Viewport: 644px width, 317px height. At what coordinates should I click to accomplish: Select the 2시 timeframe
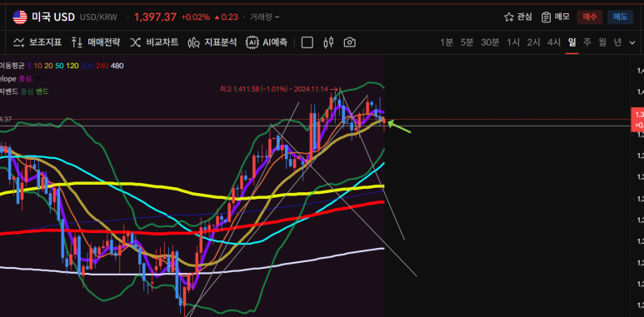pyautogui.click(x=533, y=42)
